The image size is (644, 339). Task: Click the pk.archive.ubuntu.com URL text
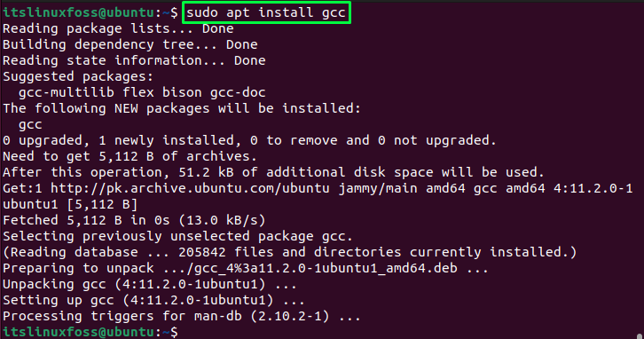[x=190, y=189]
